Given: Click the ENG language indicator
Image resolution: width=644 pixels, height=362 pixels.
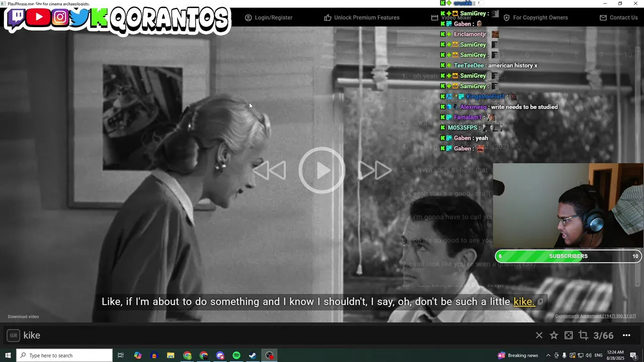Looking at the screenshot, I should point(599,355).
